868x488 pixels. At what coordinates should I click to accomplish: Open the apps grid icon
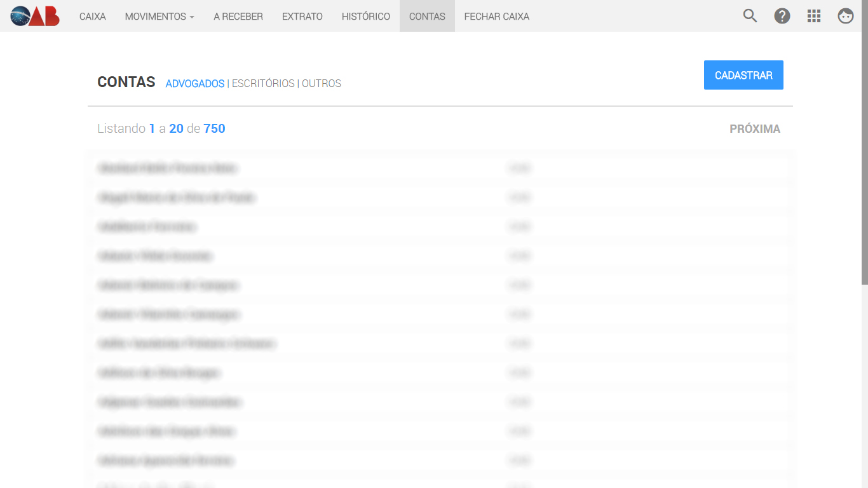pyautogui.click(x=813, y=16)
